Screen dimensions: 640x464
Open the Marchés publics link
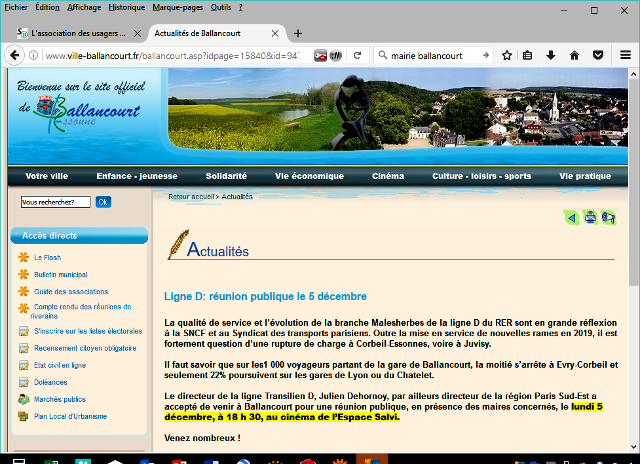(60, 400)
